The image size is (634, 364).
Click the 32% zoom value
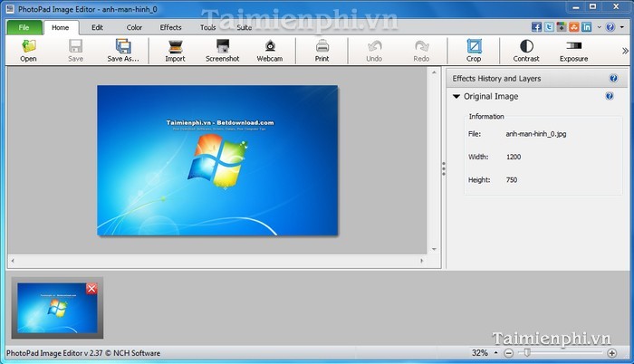pyautogui.click(x=479, y=352)
